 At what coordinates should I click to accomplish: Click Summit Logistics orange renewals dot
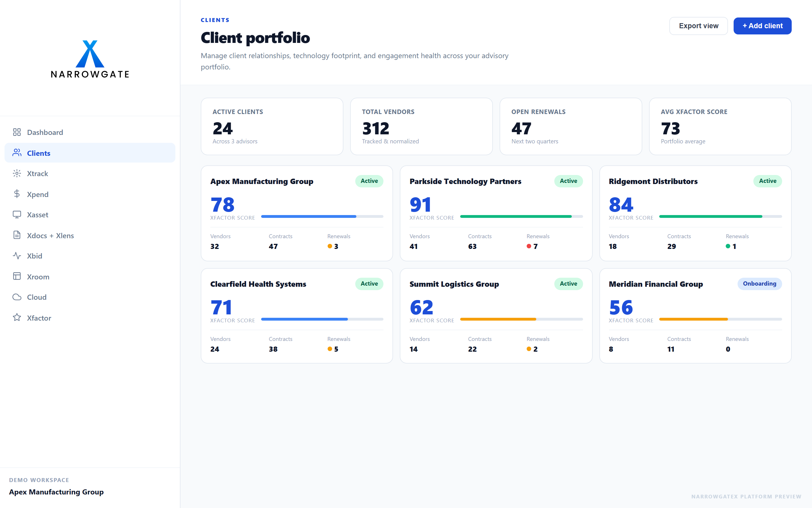529,349
